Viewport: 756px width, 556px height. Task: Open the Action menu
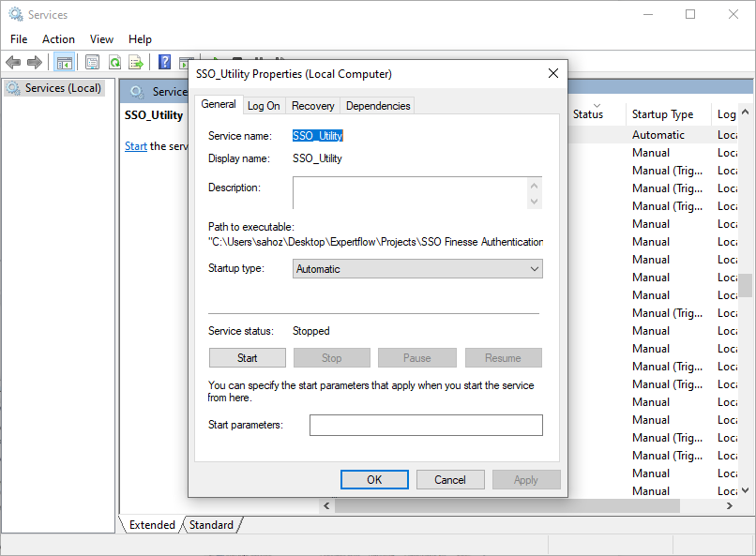click(58, 39)
